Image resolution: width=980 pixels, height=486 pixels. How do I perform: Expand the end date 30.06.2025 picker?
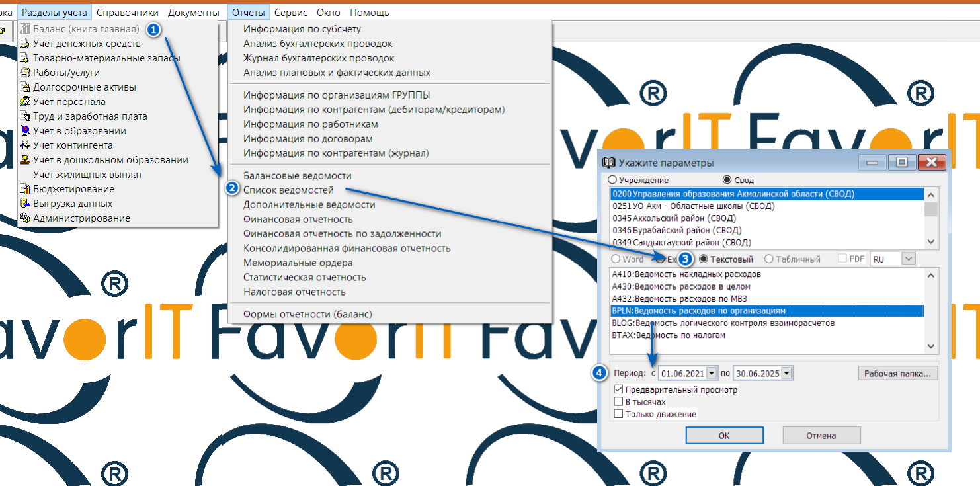tap(786, 374)
